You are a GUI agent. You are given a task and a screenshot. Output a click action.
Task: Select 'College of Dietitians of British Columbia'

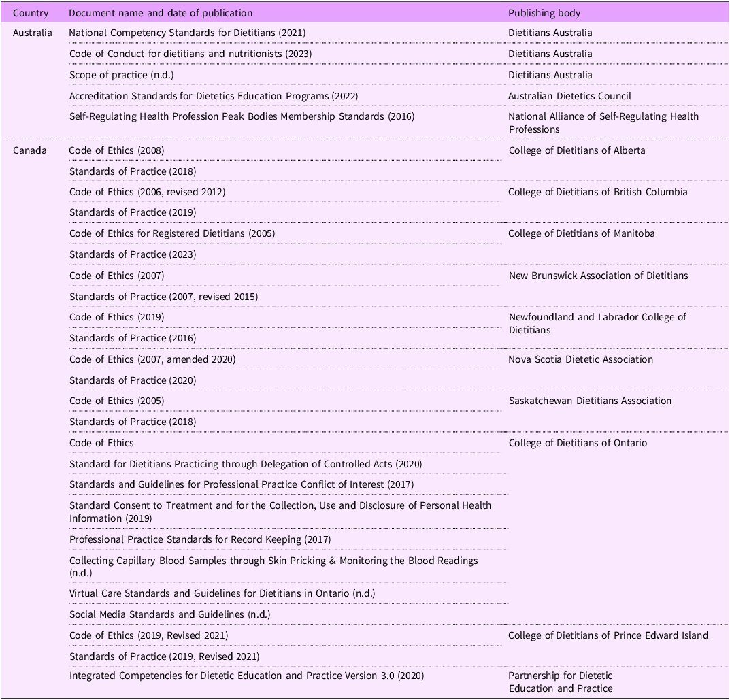[598, 192]
